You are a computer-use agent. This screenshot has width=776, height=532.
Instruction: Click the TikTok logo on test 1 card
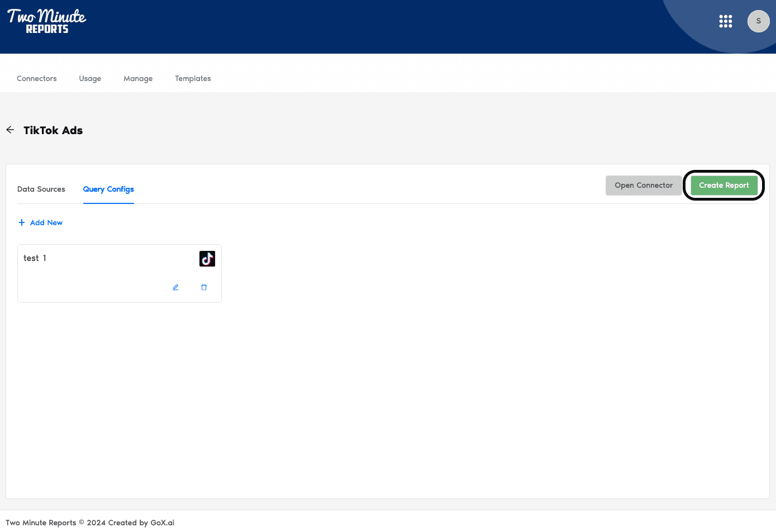pyautogui.click(x=207, y=259)
